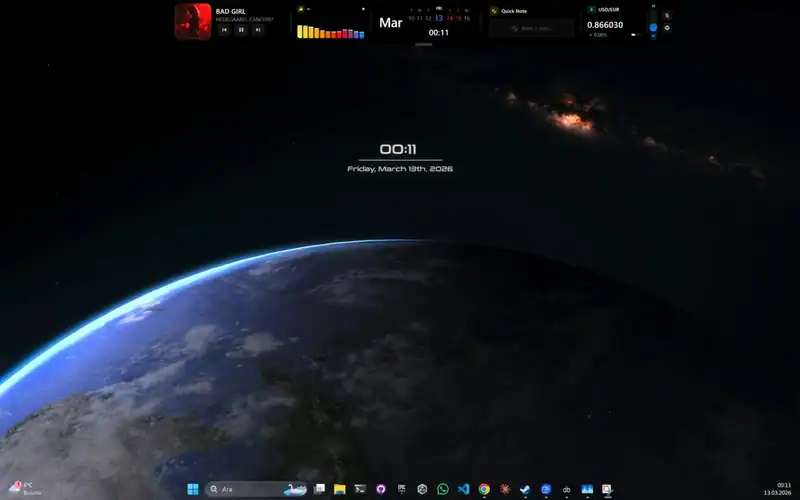800x500 pixels.
Task: Open File Explorer from taskbar
Action: pos(340,489)
